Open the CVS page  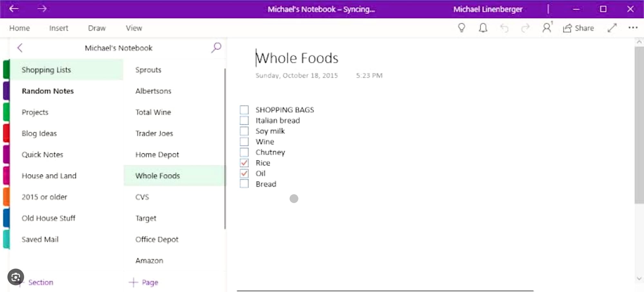tap(174, 197)
